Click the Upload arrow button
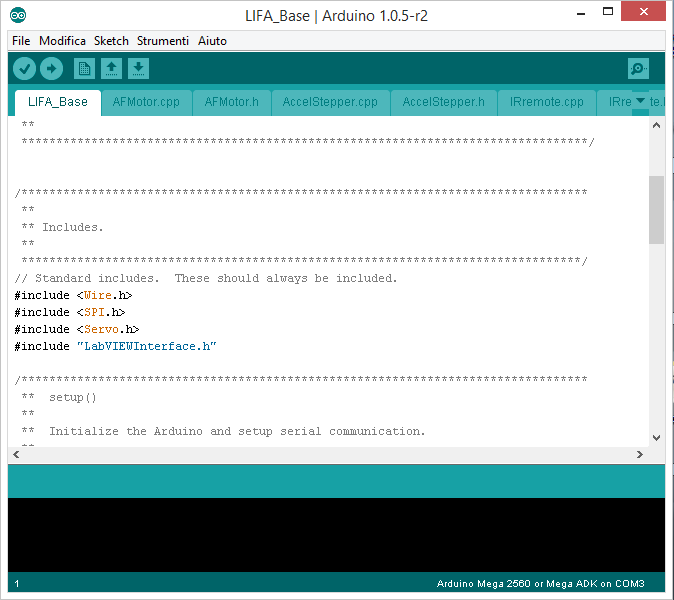Image resolution: width=674 pixels, height=600 pixels. tap(52, 69)
